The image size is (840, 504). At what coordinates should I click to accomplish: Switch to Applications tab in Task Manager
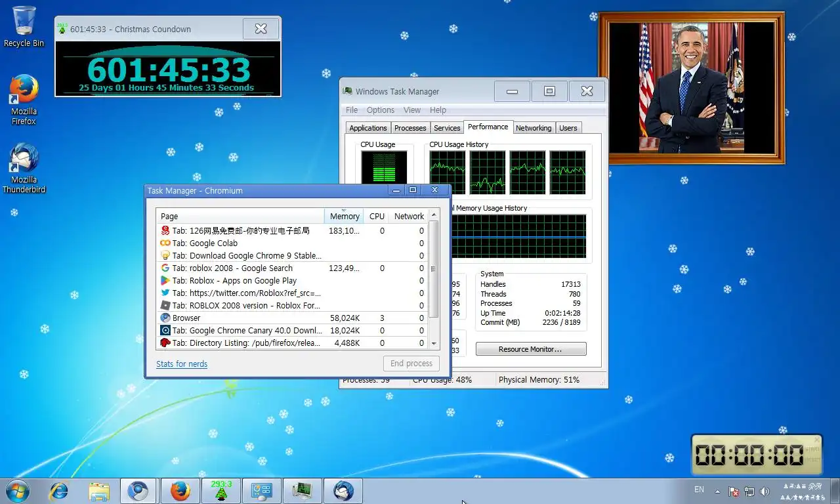[x=368, y=128]
